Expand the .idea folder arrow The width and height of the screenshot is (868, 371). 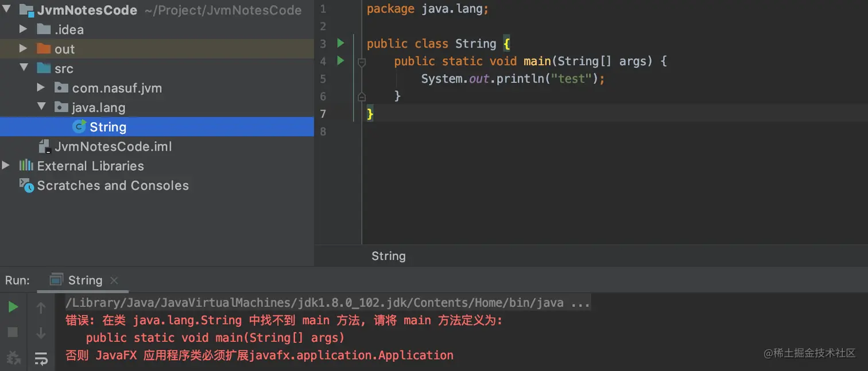tap(23, 29)
